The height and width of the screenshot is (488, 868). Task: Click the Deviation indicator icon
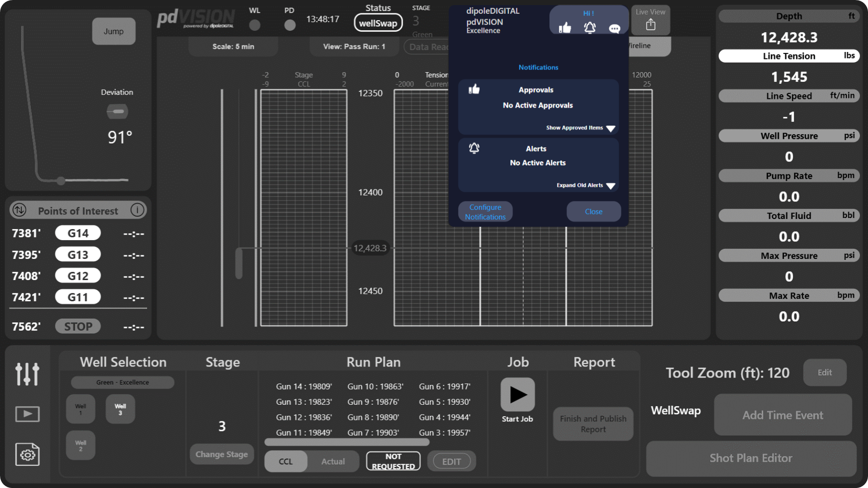pos(117,111)
